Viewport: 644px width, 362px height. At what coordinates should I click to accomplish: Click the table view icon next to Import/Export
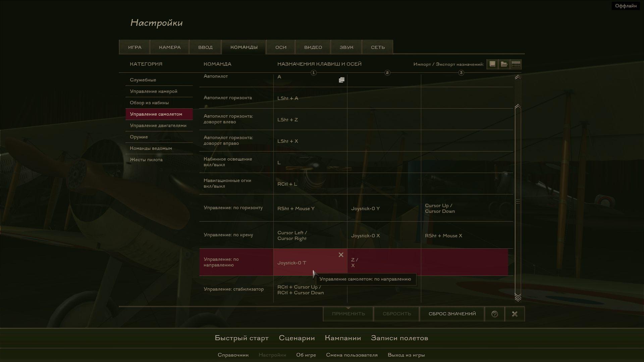(516, 64)
